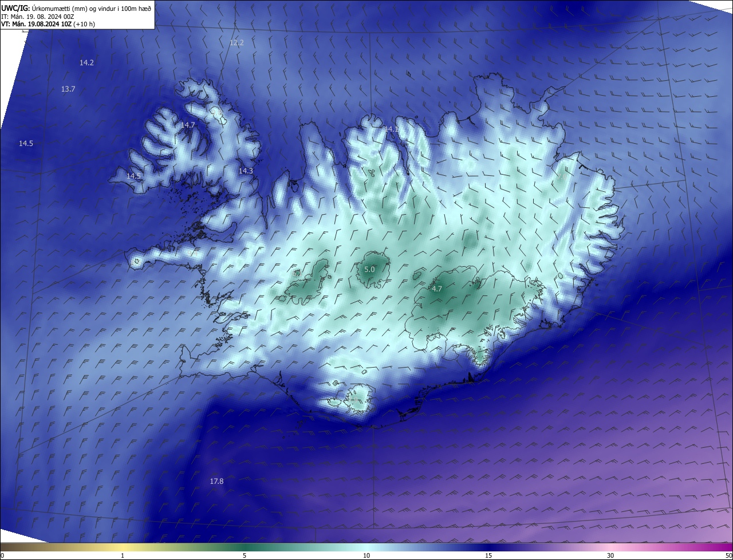Click the 5.0 minimum value on the glacier
Screen dimensions: 733x560
(x=369, y=270)
